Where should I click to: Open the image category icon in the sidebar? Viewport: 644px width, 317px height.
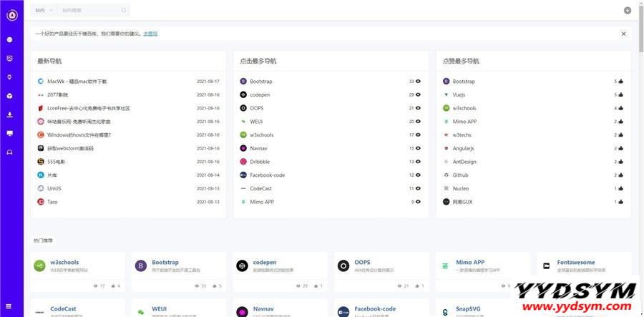10,58
